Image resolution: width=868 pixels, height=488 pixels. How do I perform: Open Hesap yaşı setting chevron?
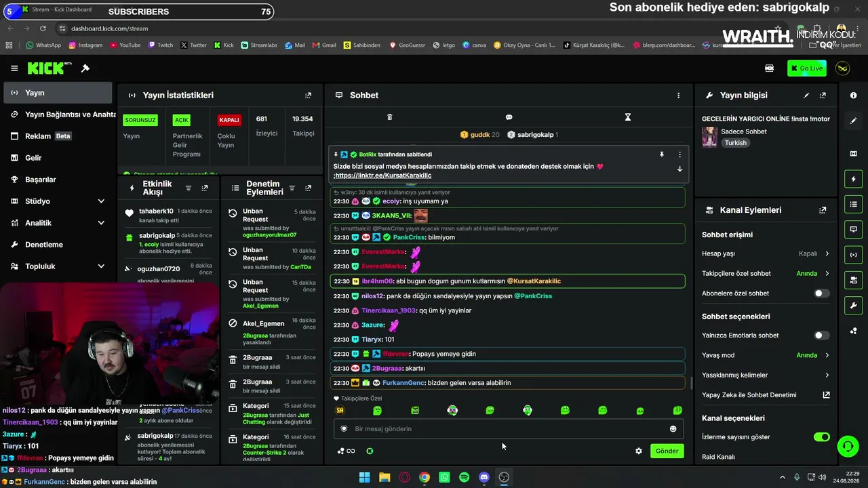pyautogui.click(x=827, y=253)
